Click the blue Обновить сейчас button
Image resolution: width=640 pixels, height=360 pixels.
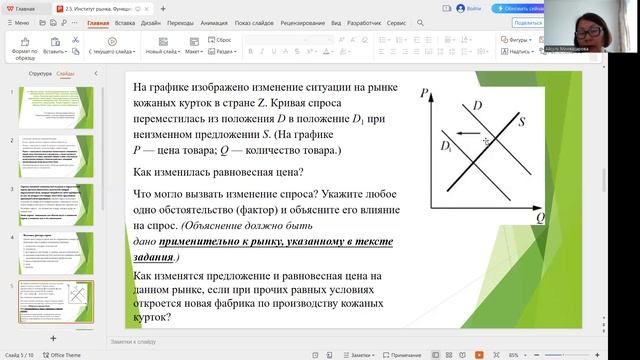click(x=518, y=9)
